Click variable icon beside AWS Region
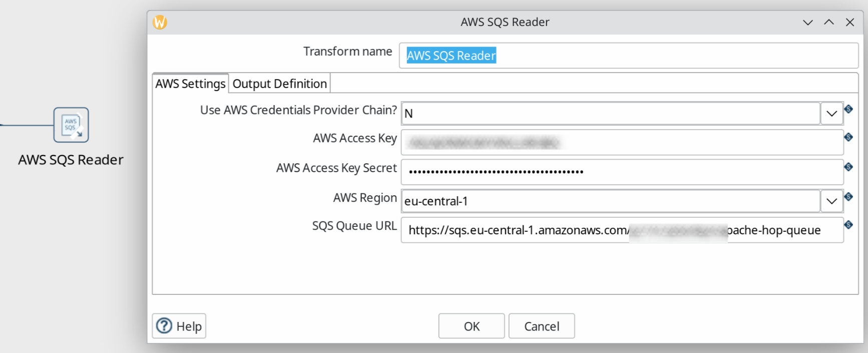 click(x=848, y=197)
